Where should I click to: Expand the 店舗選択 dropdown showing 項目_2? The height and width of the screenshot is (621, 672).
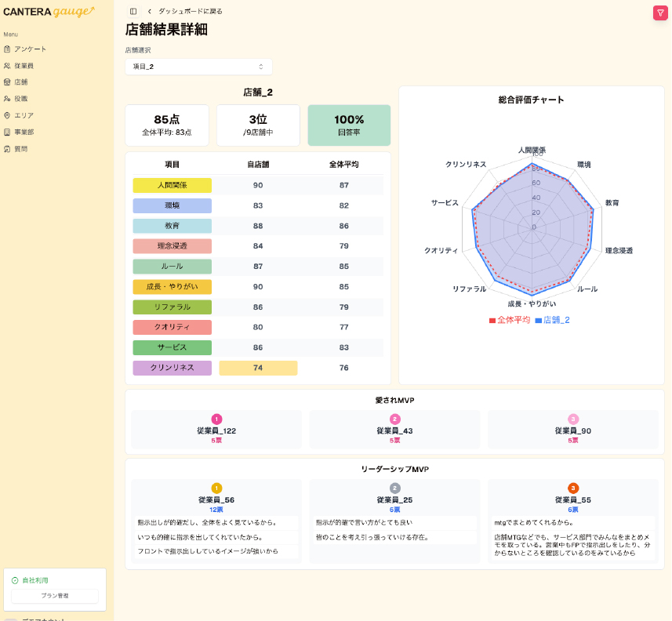tap(199, 67)
